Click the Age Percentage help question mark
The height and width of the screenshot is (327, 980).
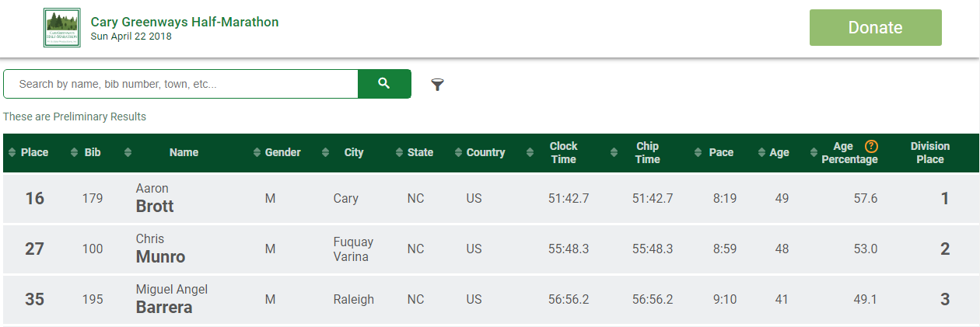pyautogui.click(x=871, y=146)
